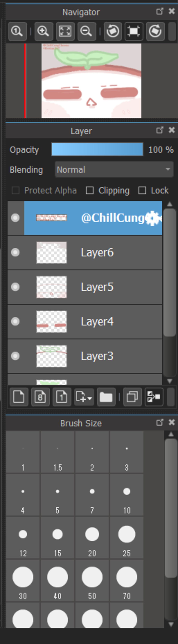Rotate canvas view right in Navigator

click(155, 31)
